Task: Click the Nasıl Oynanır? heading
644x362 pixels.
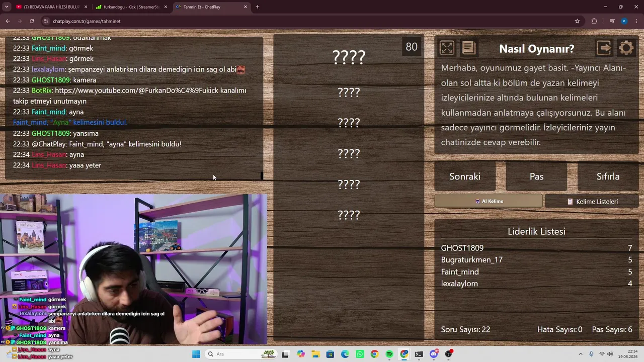Action: coord(536,49)
